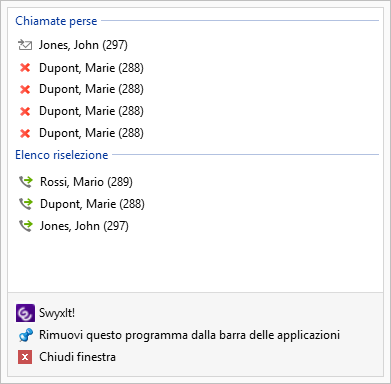
Task: Click the green-arrow phone icon next to Dupont, Marie in redial list
Action: point(25,204)
